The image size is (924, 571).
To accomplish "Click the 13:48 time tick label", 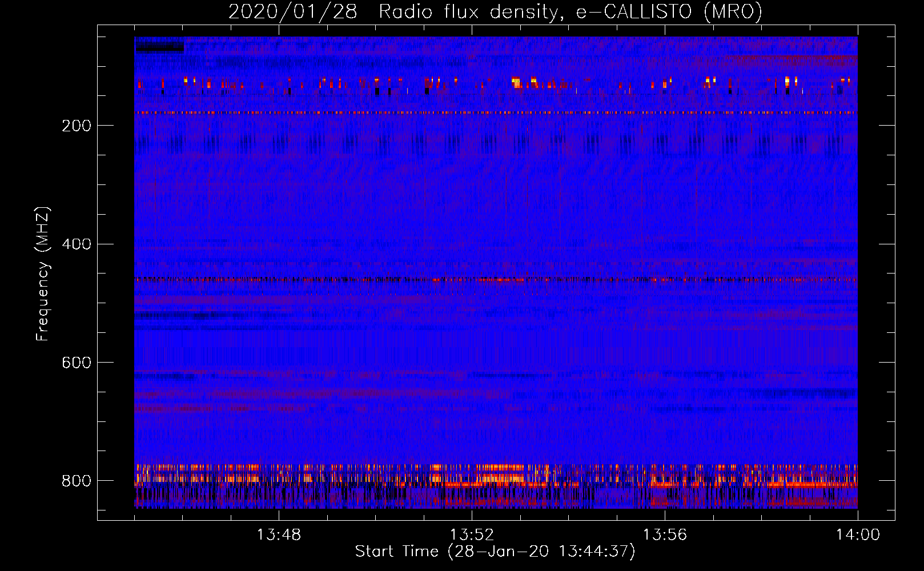I will (x=279, y=535).
